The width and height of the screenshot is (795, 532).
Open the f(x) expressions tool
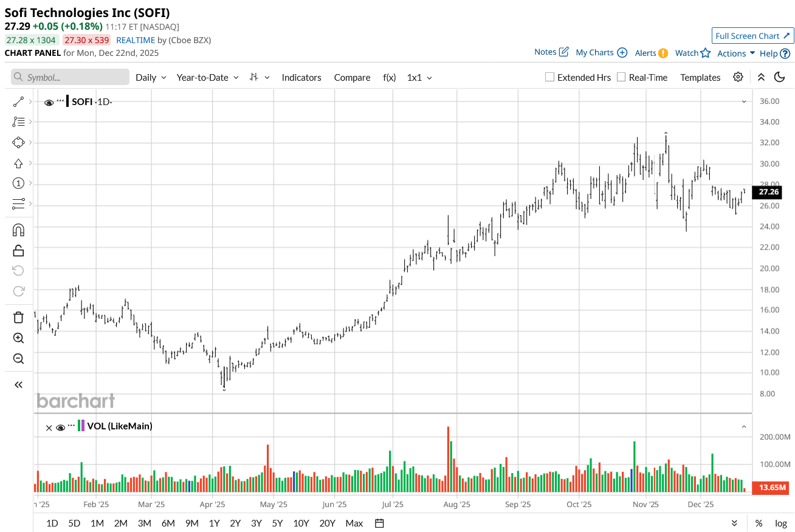pos(389,77)
